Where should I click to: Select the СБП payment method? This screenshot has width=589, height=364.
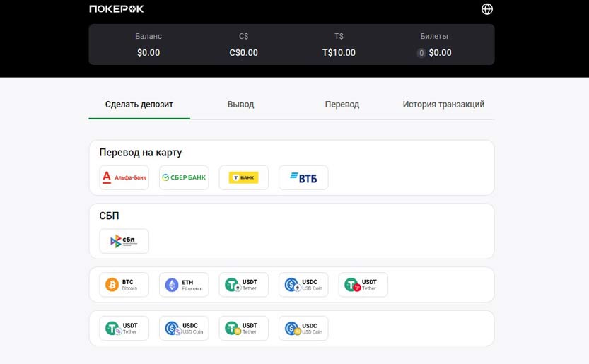124,241
